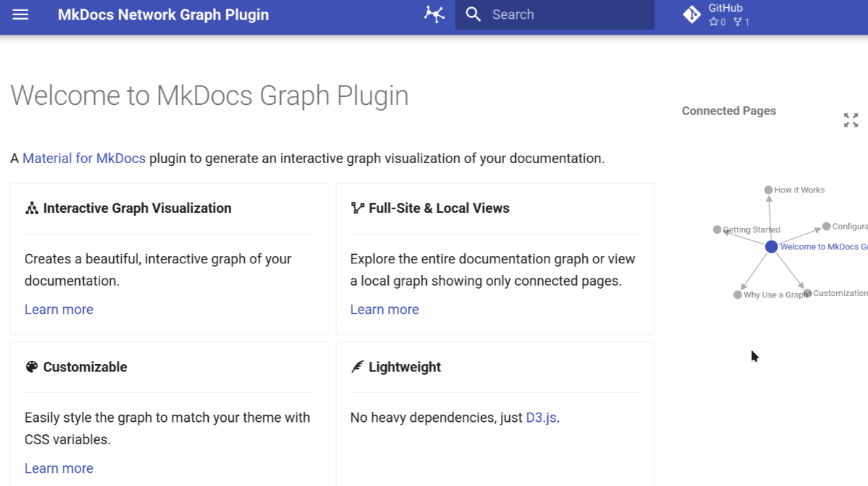Screen dimensions: 868x486
Task: Follow Learn more under Interactive Graph Visualization
Action: point(59,309)
